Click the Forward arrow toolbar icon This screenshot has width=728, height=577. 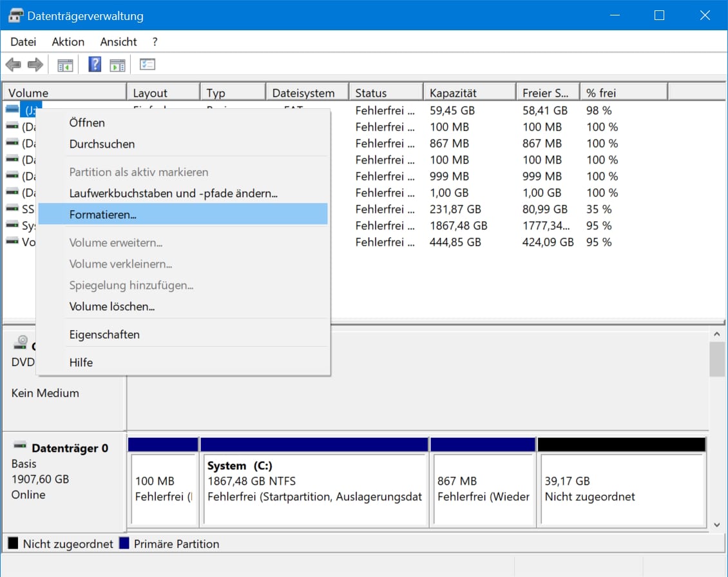coord(35,64)
